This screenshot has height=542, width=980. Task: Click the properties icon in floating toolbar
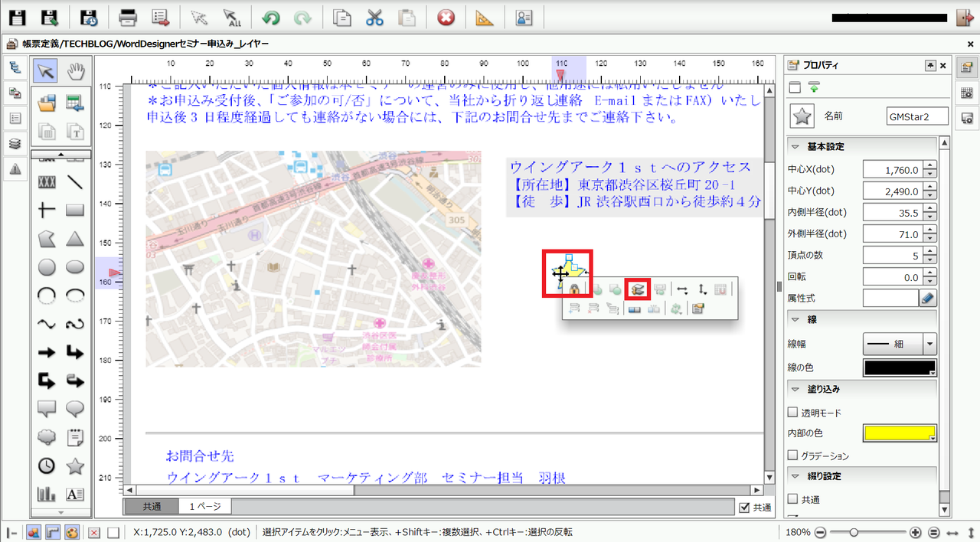(x=697, y=309)
